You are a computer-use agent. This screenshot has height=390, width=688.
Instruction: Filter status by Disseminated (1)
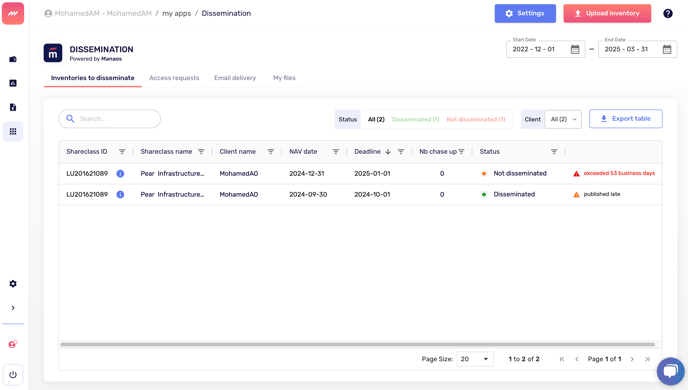(416, 119)
